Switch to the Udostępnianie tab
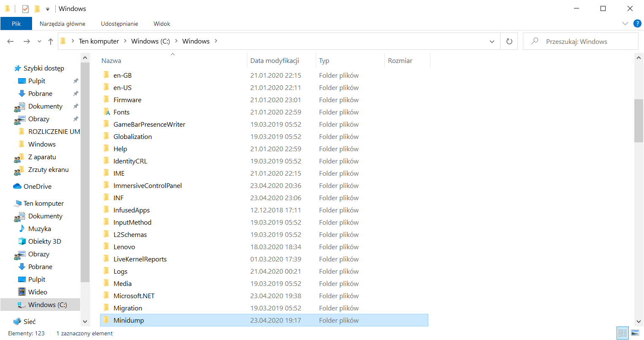The image size is (644, 340). (x=119, y=24)
